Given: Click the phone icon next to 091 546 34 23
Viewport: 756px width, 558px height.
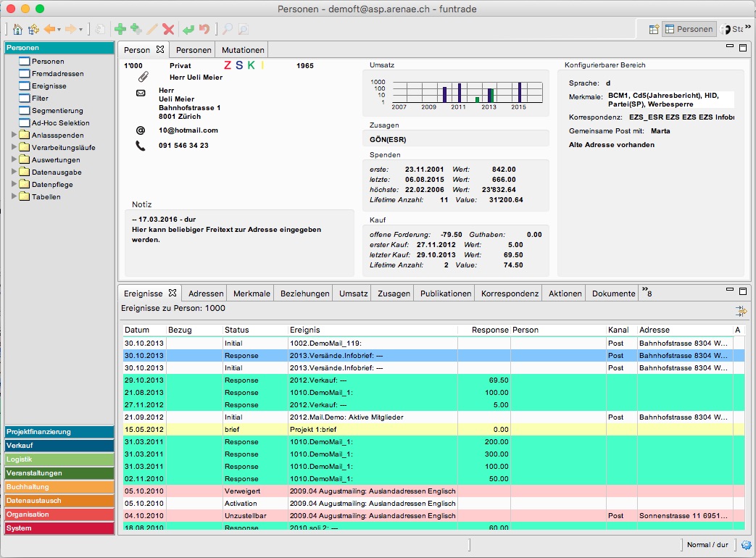Looking at the screenshot, I should 141,146.
